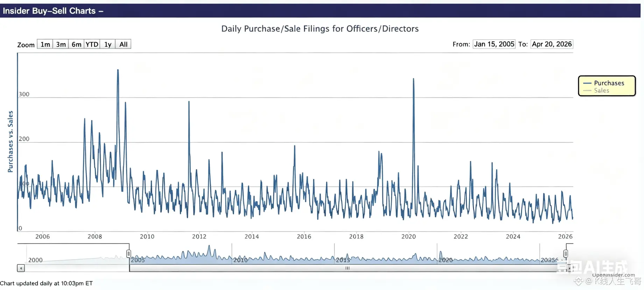Click the 200 y-axis label
644x290 pixels.
[x=24, y=139]
